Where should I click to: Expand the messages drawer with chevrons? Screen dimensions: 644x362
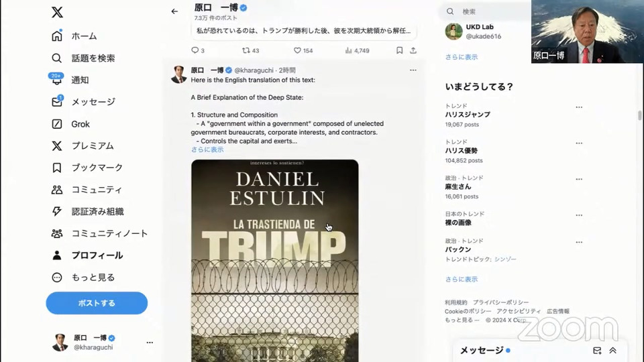tap(612, 351)
